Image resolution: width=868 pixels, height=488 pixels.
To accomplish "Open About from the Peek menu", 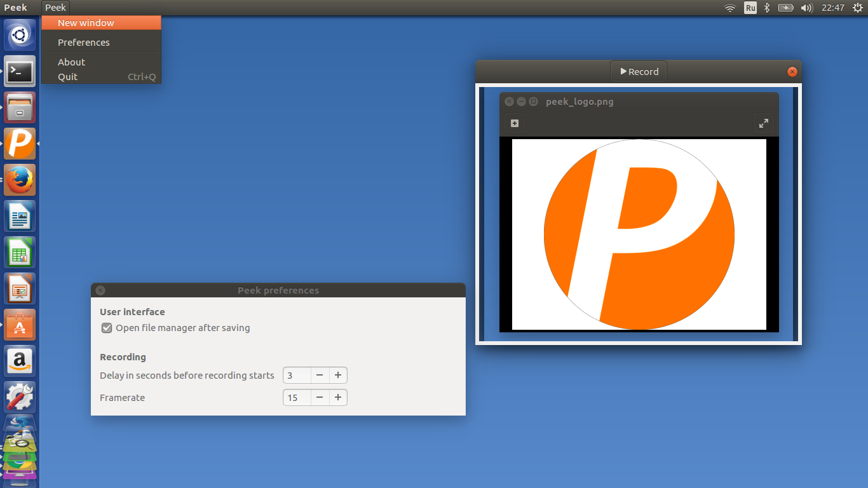I will pyautogui.click(x=101, y=62).
